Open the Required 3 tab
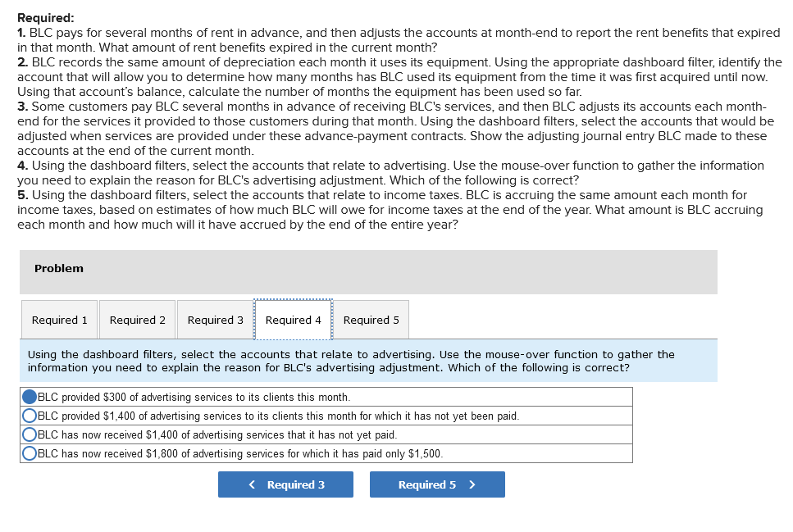The height and width of the screenshot is (532, 793). [215, 320]
